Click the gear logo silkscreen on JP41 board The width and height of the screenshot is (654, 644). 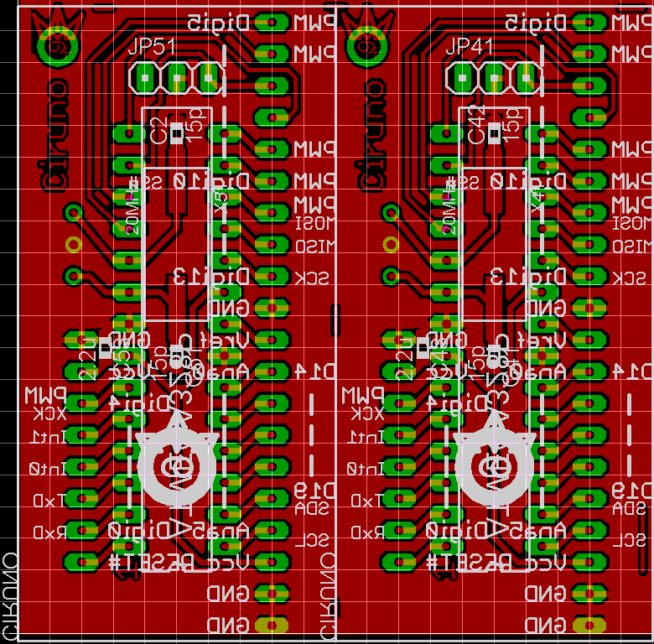tap(494, 459)
